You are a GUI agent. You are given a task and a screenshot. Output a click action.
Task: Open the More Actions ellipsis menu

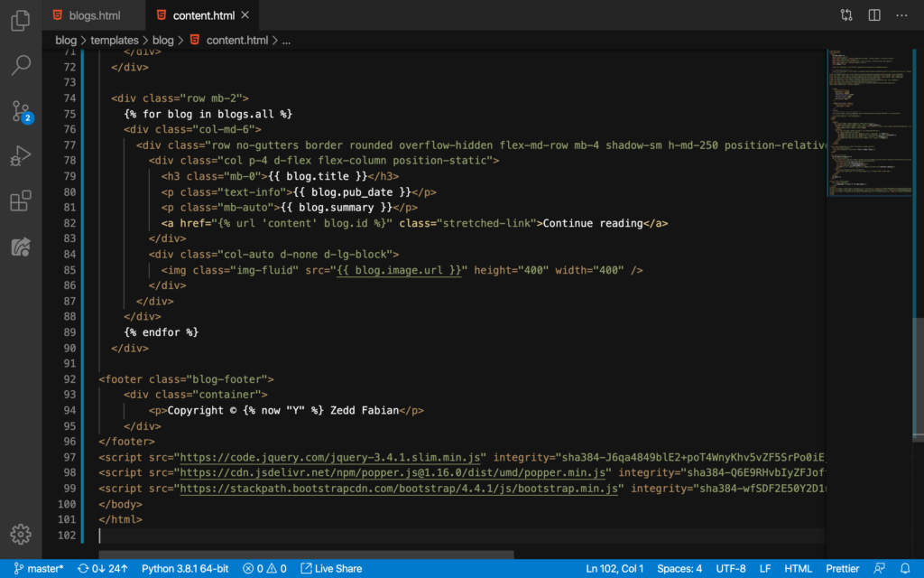[901, 15]
